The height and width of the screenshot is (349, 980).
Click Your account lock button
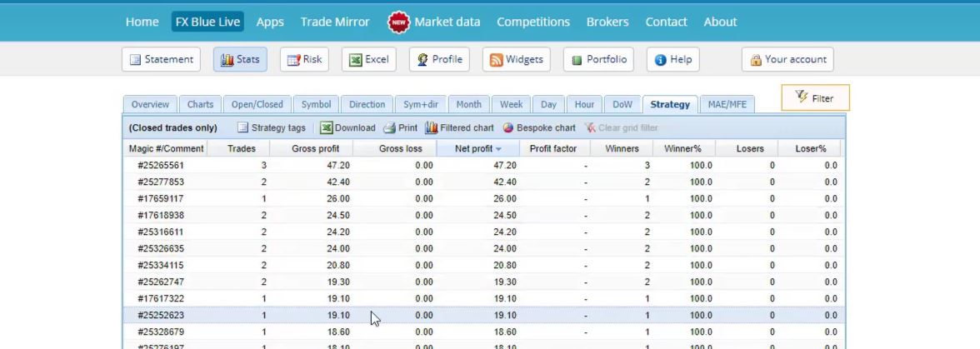point(787,60)
